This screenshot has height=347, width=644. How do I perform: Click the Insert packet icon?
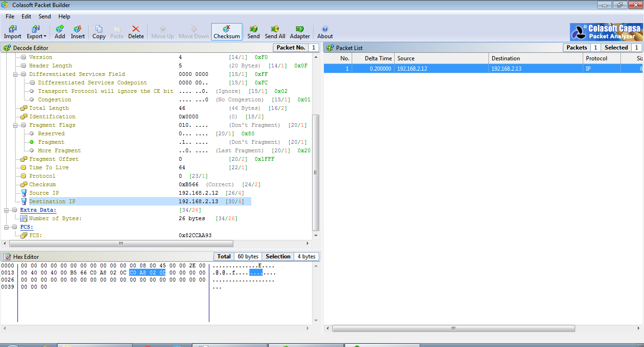point(78,32)
